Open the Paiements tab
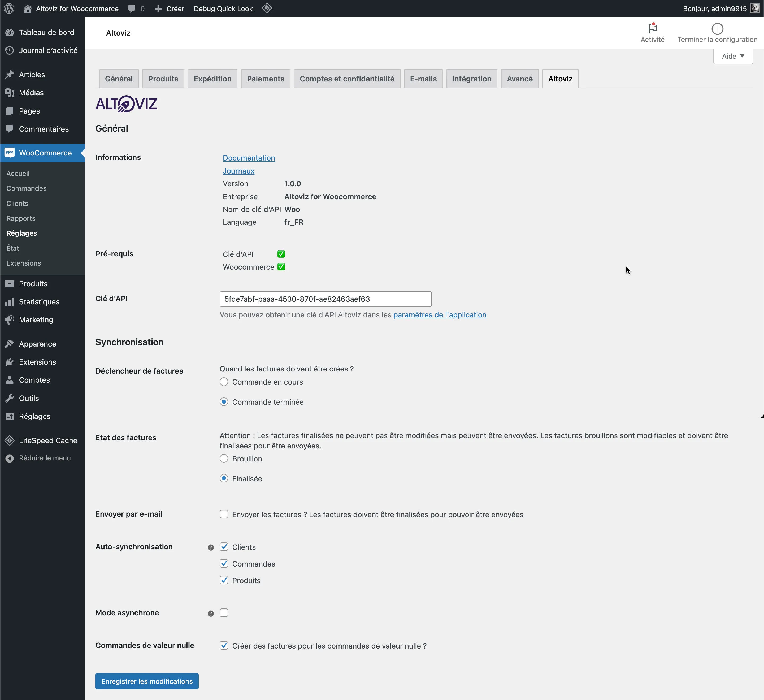 [x=265, y=79]
